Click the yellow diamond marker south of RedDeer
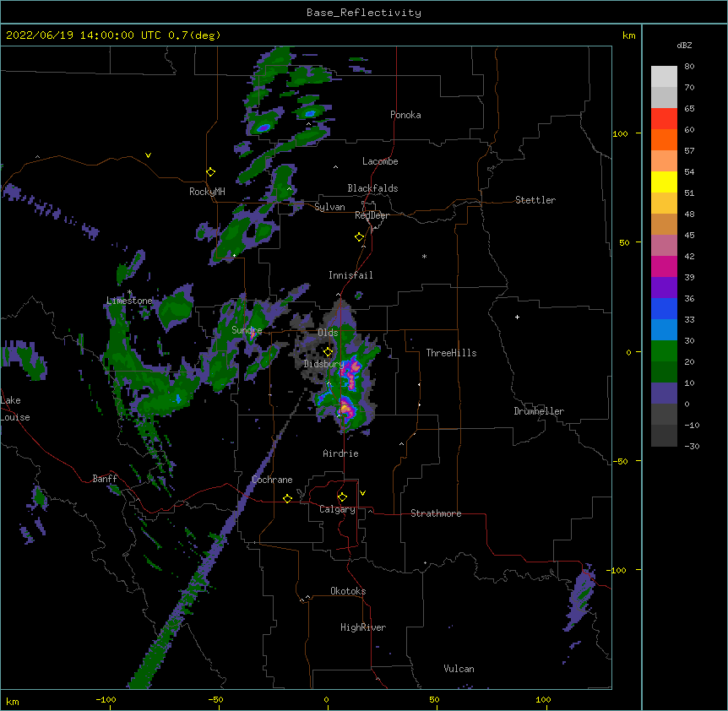 pos(360,237)
